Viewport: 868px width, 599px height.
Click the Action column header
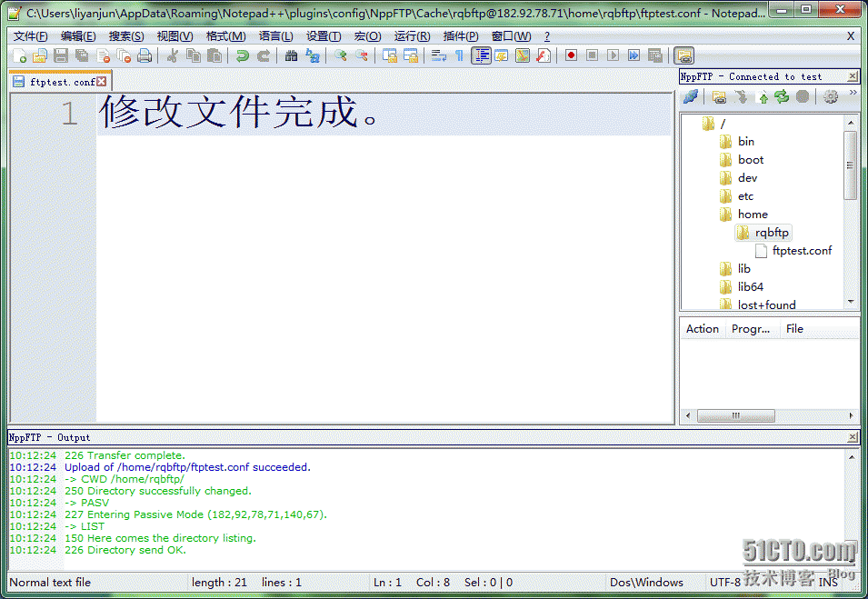(x=703, y=329)
